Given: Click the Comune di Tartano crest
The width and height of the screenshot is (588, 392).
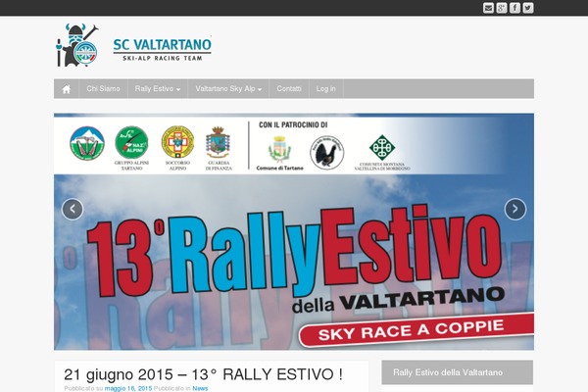Looking at the screenshot, I should [279, 153].
